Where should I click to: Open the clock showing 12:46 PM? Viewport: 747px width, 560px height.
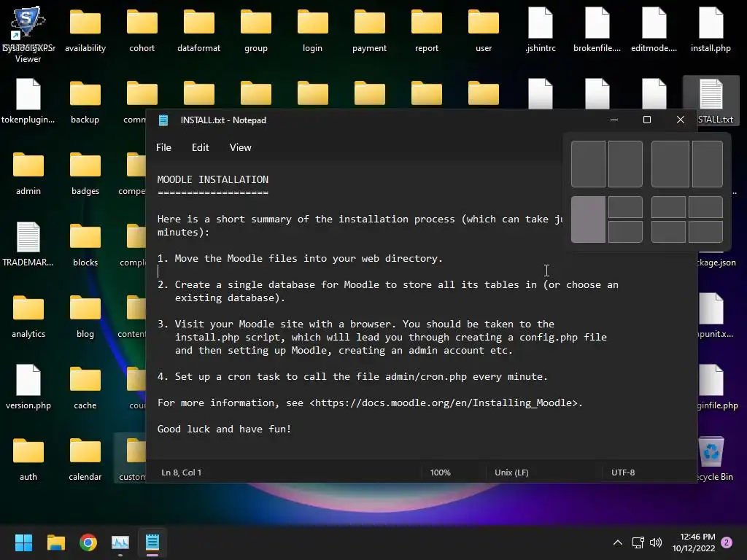694,542
